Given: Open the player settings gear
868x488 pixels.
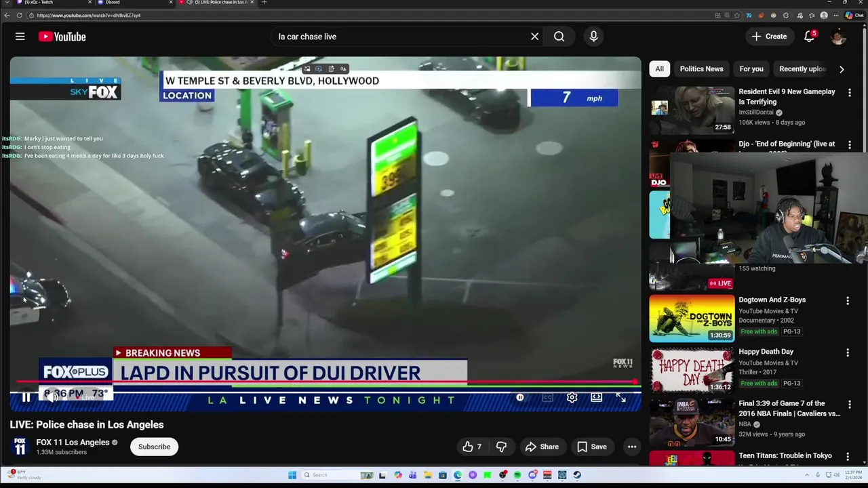Looking at the screenshot, I should tap(572, 398).
